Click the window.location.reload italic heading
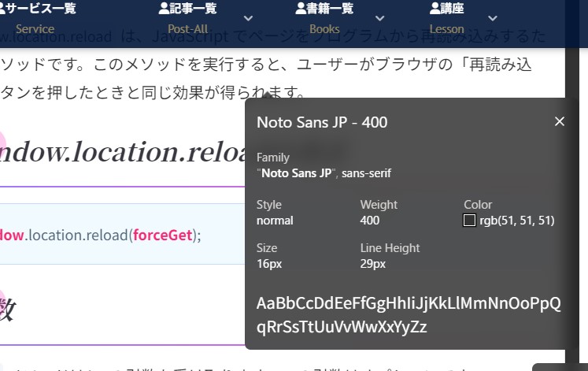 coord(118,153)
